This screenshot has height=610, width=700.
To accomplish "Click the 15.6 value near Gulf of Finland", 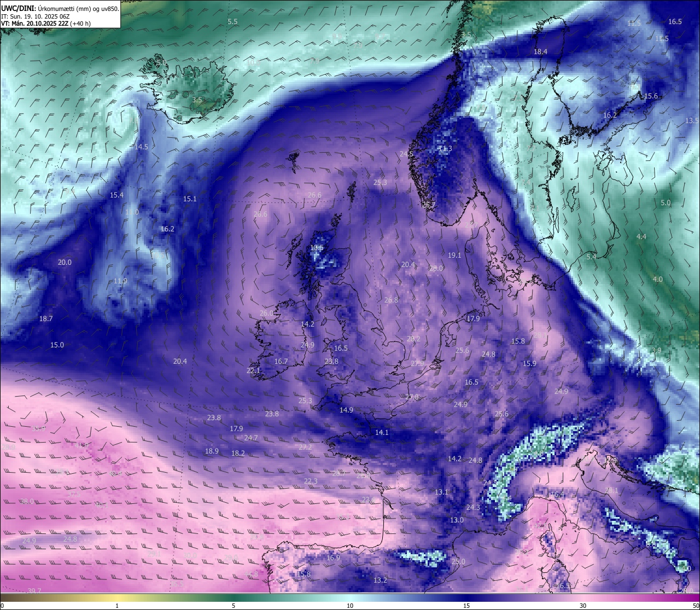I will (x=651, y=96).
